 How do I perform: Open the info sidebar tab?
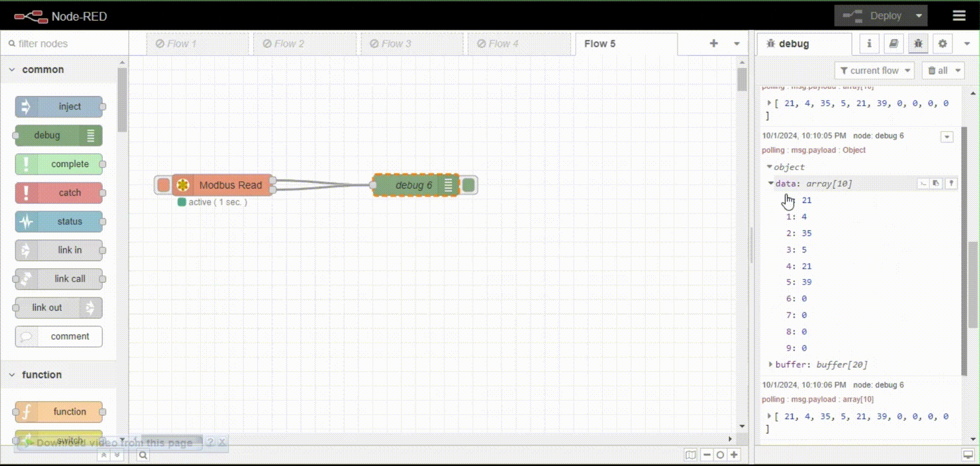coord(869,43)
